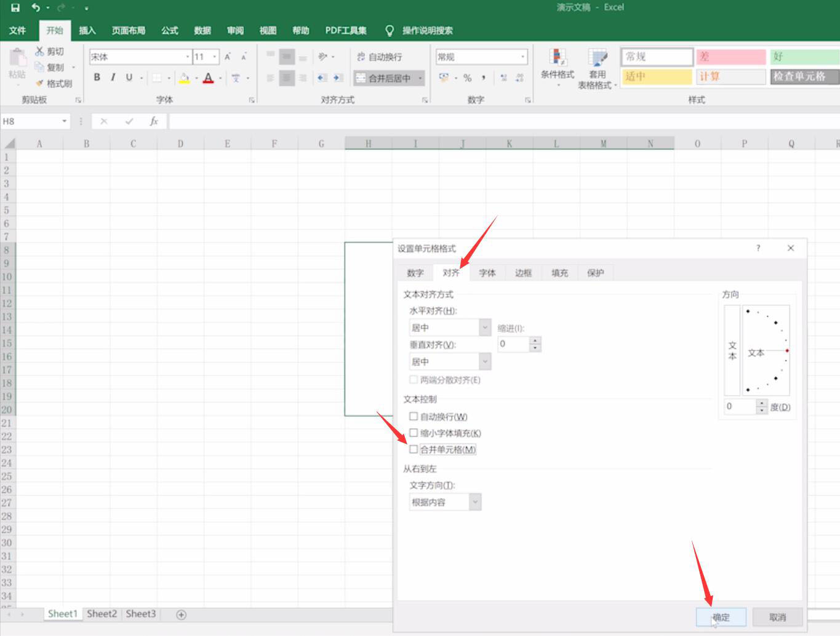Click the increase decimal icon
840x636 pixels.
click(x=504, y=78)
